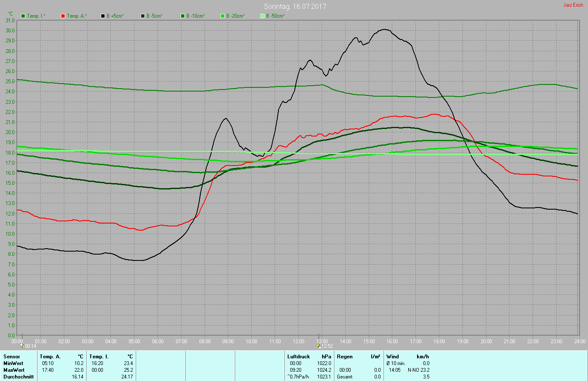
Task: Click the '14:05' wind time value
Action: pos(395,370)
